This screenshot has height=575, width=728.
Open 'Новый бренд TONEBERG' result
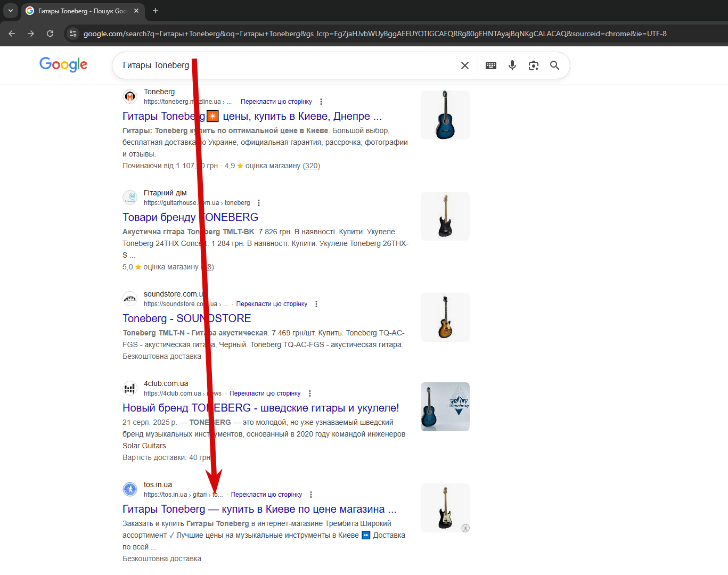pyautogui.click(x=261, y=408)
